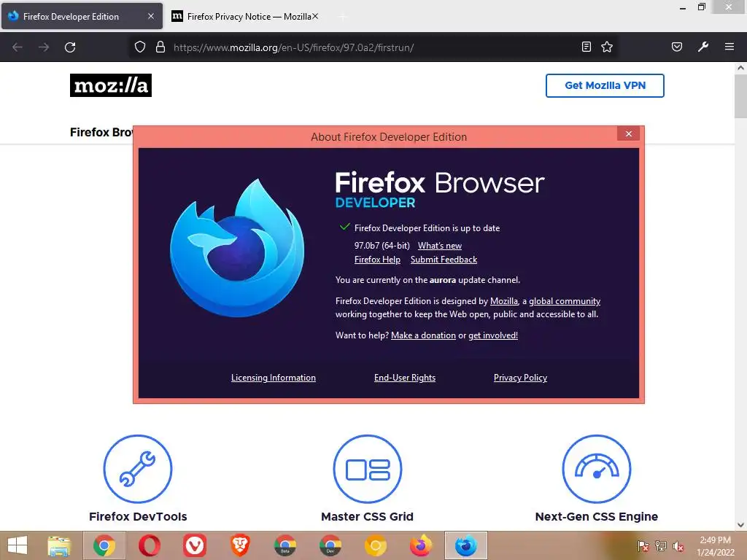Screen dimensions: 747x560
Task: Click the Submit Feedback link
Action: (444, 260)
